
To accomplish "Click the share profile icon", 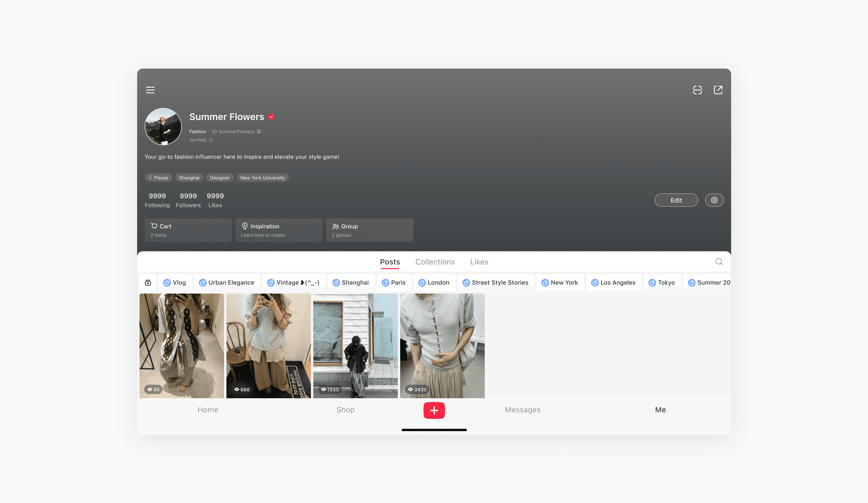I will tap(718, 90).
